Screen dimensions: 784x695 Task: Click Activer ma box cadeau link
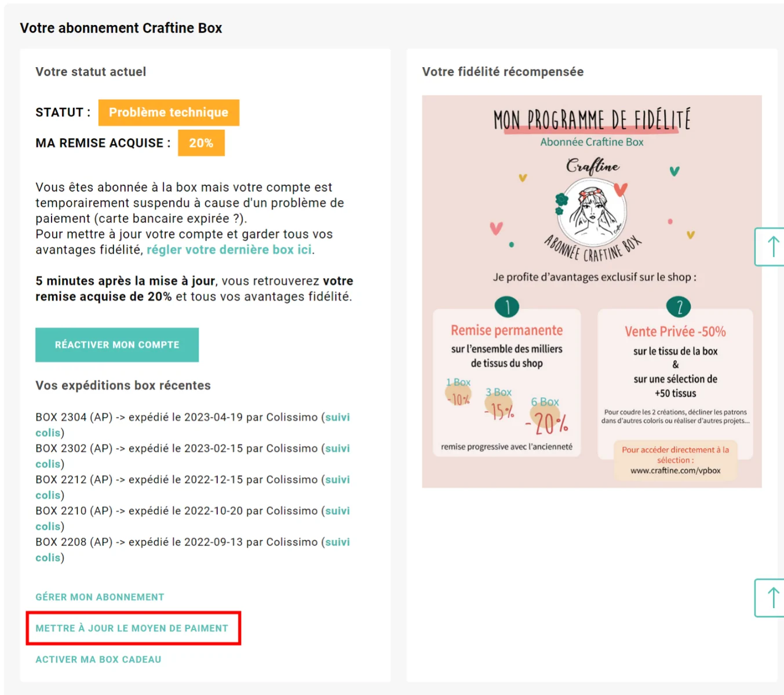coord(99,660)
